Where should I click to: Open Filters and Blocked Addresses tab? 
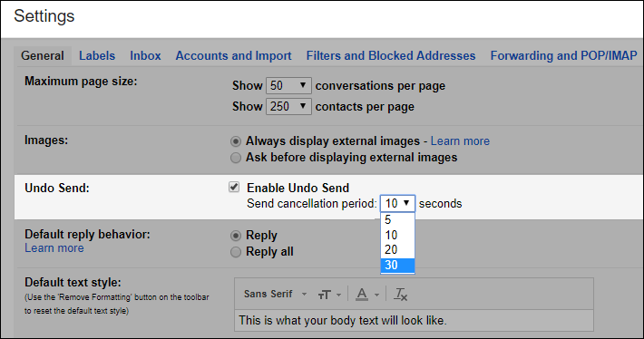391,56
